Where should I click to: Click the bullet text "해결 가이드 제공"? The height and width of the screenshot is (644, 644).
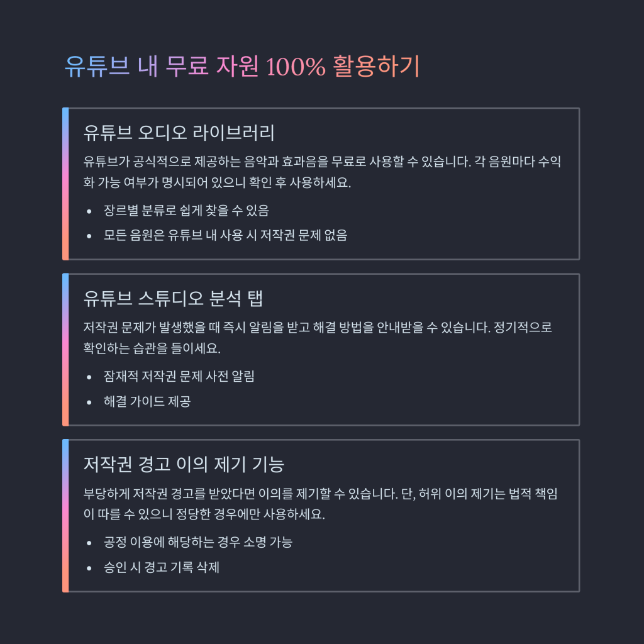pyautogui.click(x=147, y=401)
